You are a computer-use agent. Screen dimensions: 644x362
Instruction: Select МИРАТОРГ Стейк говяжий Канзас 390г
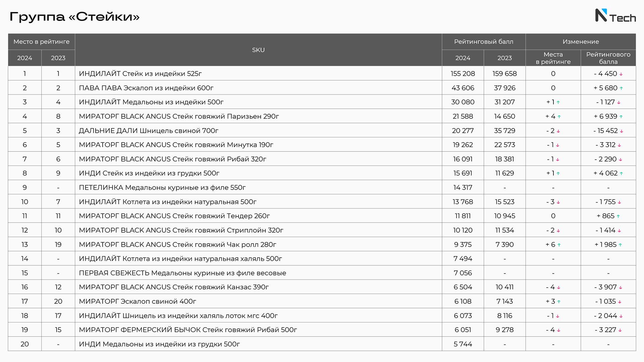point(174,287)
